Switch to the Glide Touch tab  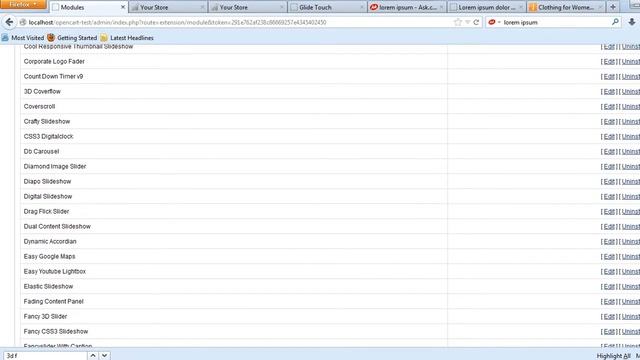327,7
